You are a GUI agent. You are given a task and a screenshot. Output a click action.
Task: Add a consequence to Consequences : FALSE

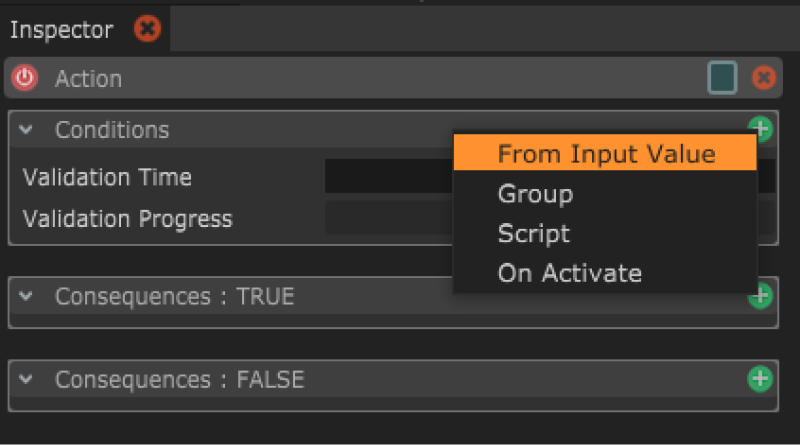760,378
